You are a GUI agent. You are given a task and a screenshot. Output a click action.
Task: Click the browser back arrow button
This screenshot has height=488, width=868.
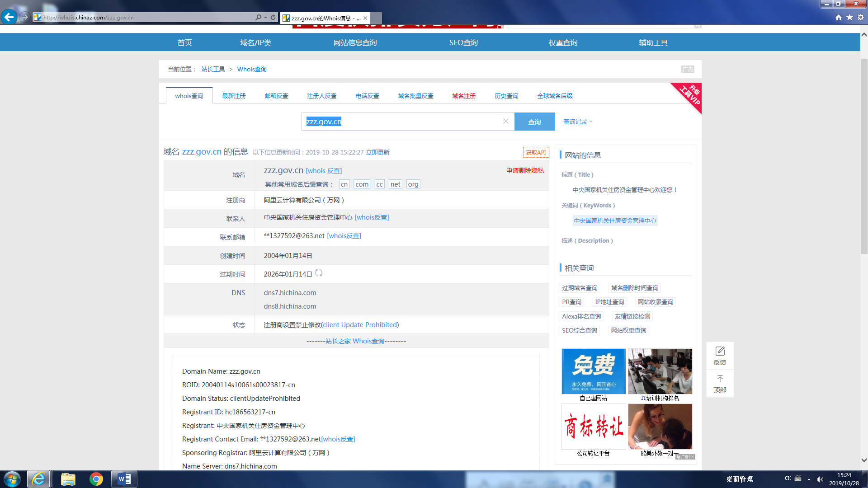(9, 17)
